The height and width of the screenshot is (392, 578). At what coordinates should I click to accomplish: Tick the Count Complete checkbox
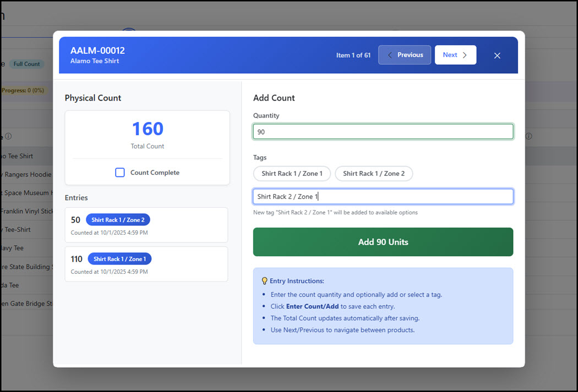120,173
